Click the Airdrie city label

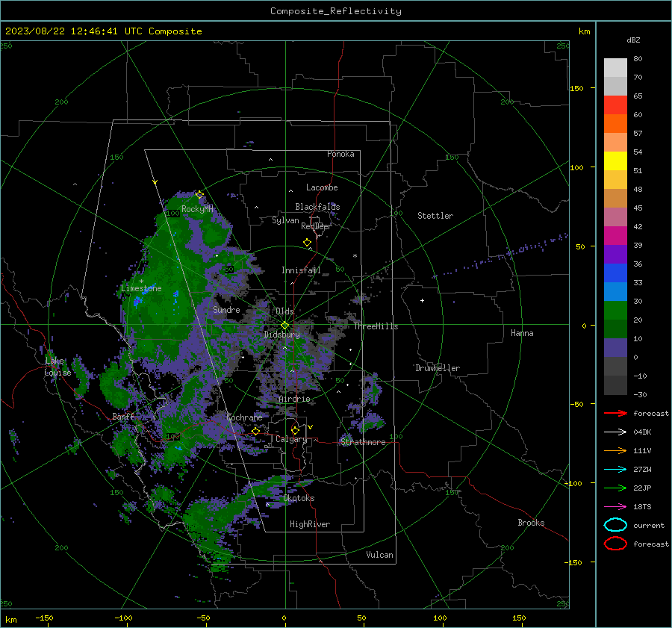[x=294, y=399]
